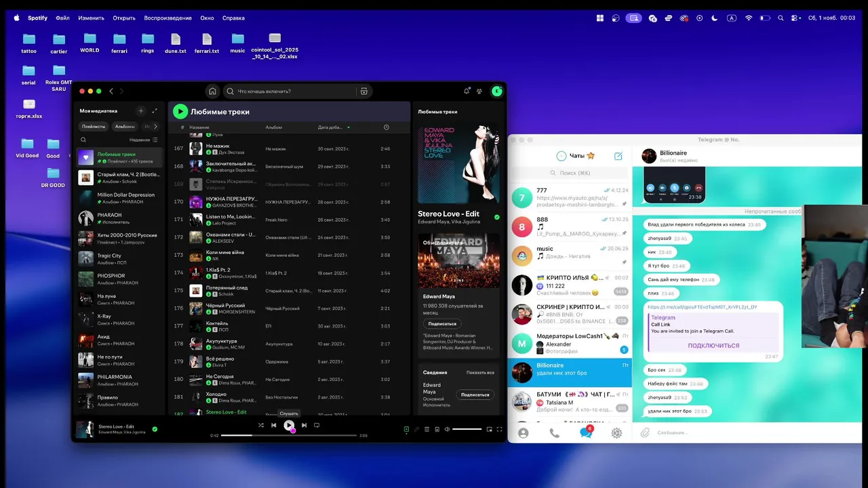Viewport: 868px width, 488px height.
Task: Toggle the green checkmark in the Stereo Love side panel
Action: coord(497,217)
